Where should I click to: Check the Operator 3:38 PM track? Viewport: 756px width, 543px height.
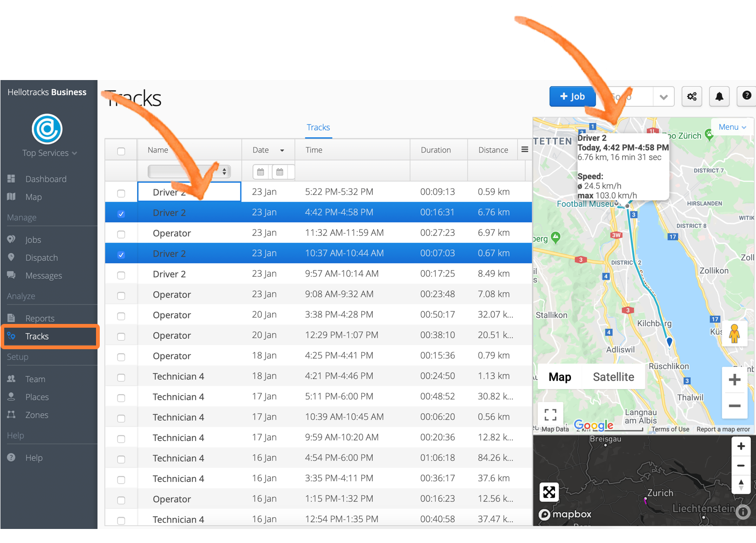[121, 316]
